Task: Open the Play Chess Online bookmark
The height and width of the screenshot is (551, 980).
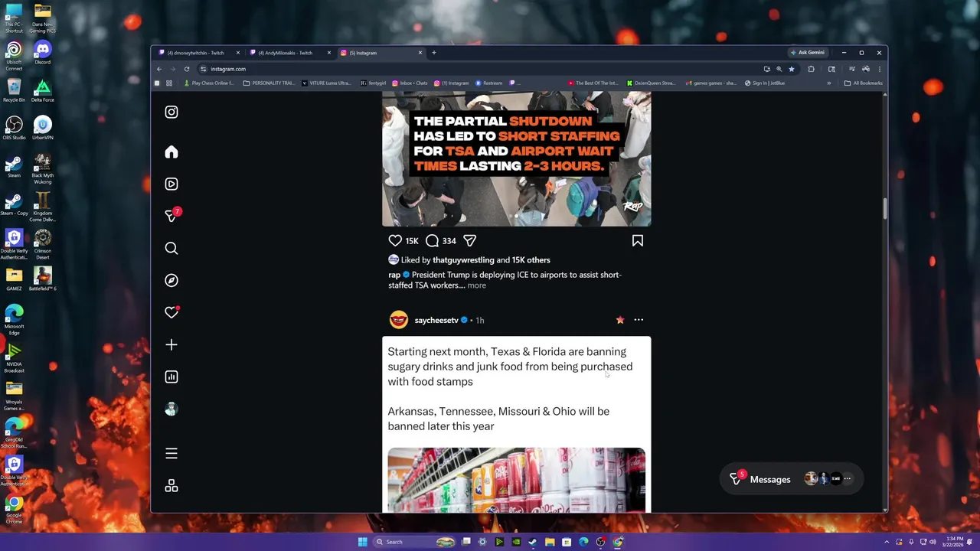Action: [x=208, y=83]
